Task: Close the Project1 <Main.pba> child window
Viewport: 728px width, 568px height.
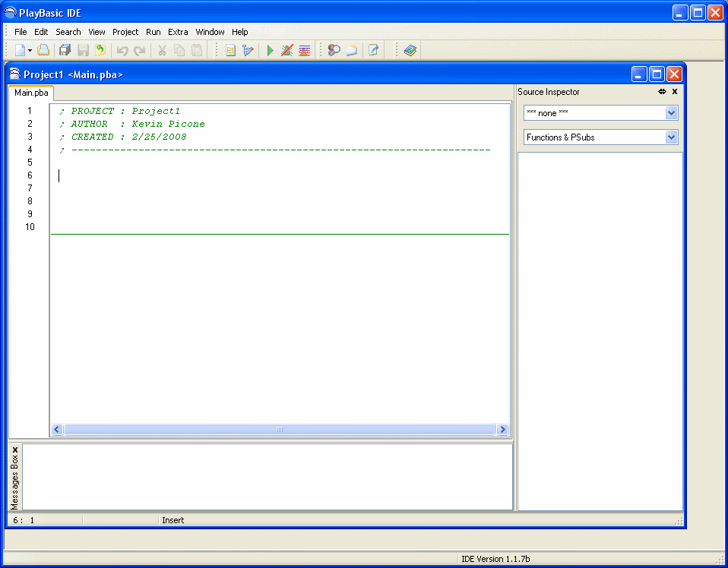Action: point(674,74)
